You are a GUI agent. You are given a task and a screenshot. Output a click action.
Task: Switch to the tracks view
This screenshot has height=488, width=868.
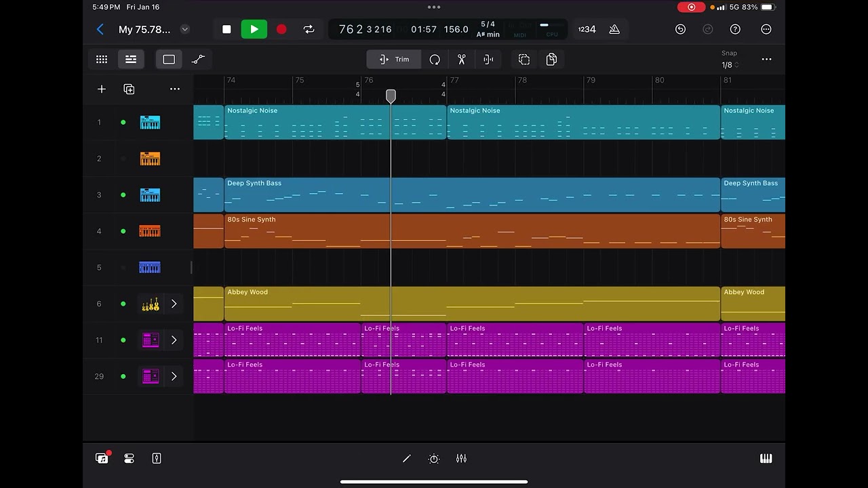131,60
